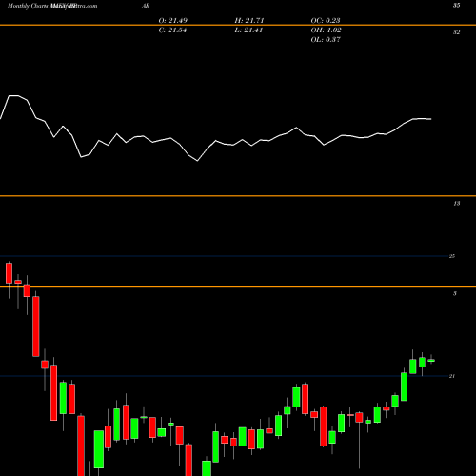
Task: Click the 32 axis label
Action: click(x=456, y=32)
